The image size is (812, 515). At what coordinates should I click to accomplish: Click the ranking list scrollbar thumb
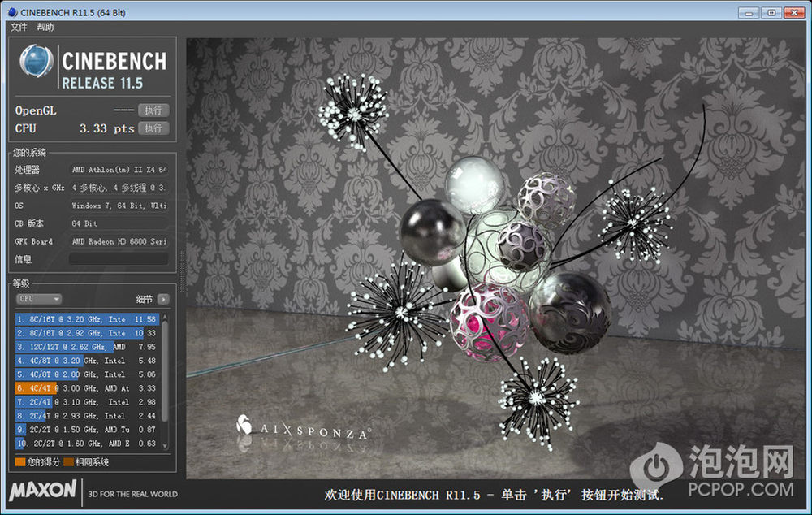coord(165,372)
